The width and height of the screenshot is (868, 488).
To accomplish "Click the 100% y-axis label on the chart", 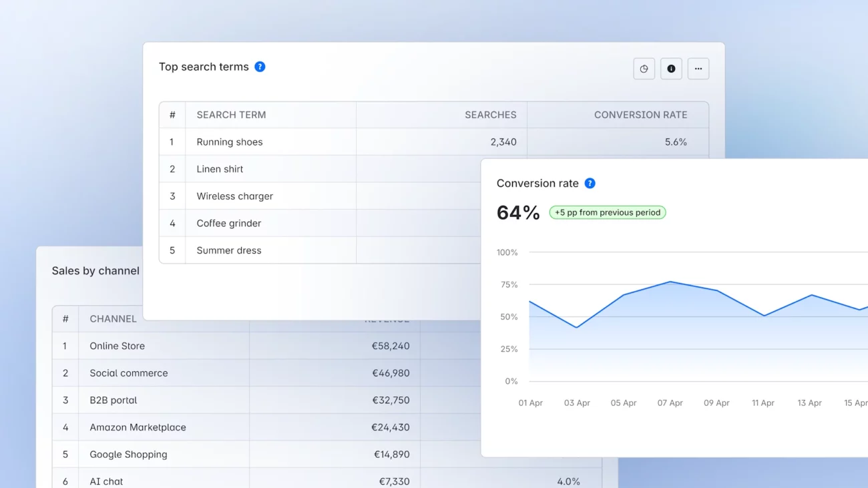I will 507,252.
